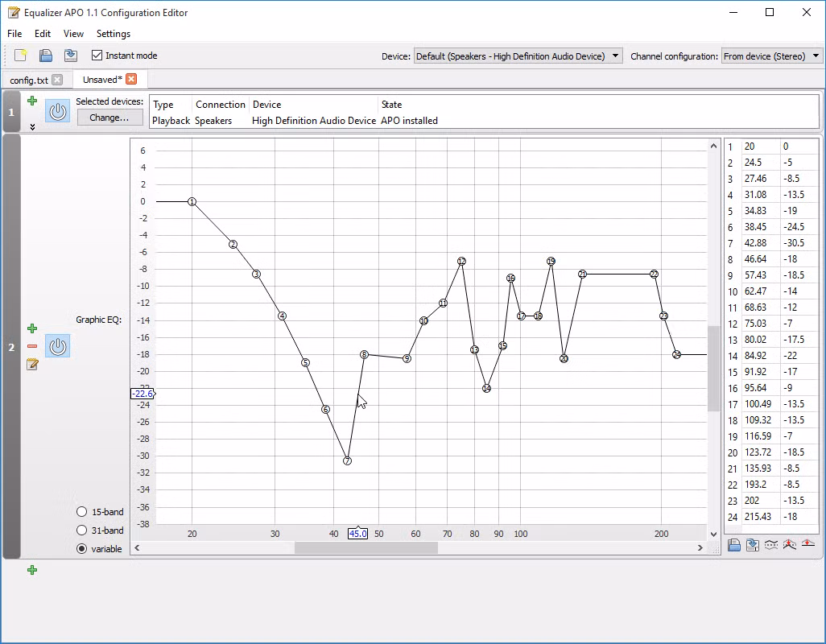826x644 pixels.
Task: Switch to the config.txt tab
Action: 29,80
